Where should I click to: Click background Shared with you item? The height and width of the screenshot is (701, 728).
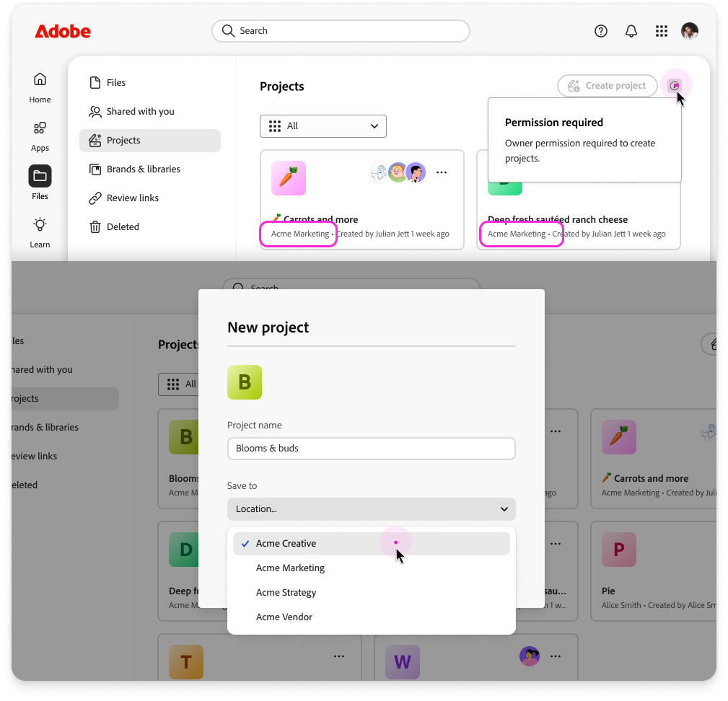(42, 370)
